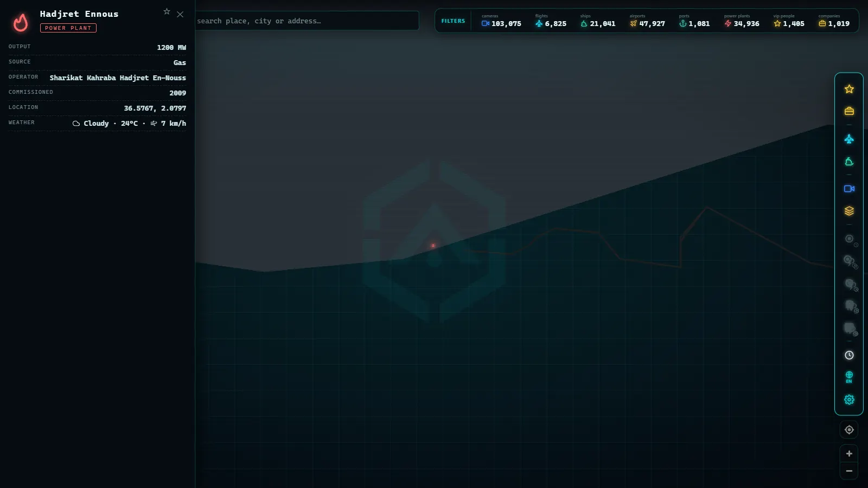Zoom out with the minus button

(x=849, y=471)
